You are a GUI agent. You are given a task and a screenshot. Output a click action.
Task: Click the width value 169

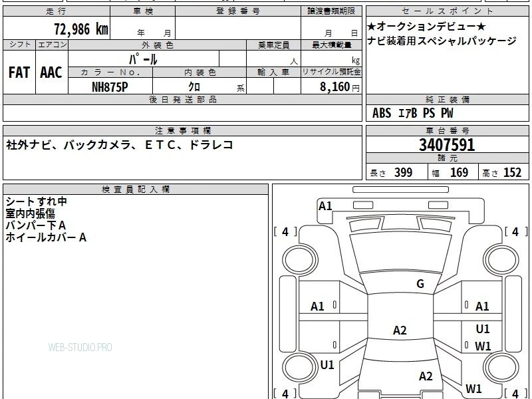(x=459, y=172)
